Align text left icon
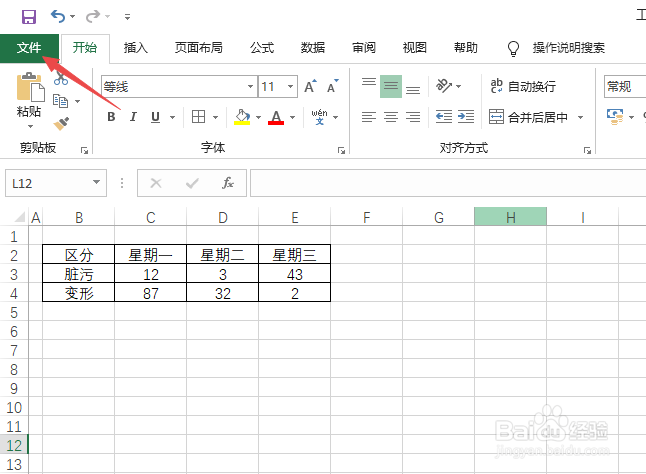The image size is (646, 474). (x=369, y=117)
